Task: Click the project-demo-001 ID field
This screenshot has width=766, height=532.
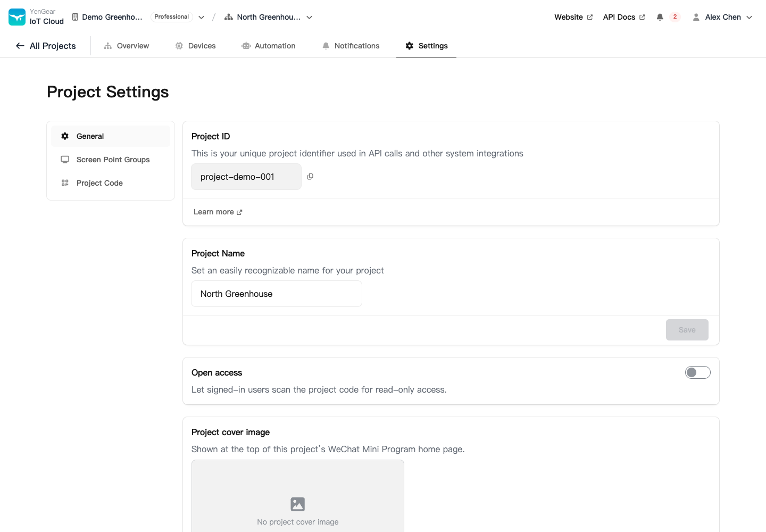Action: tap(246, 177)
